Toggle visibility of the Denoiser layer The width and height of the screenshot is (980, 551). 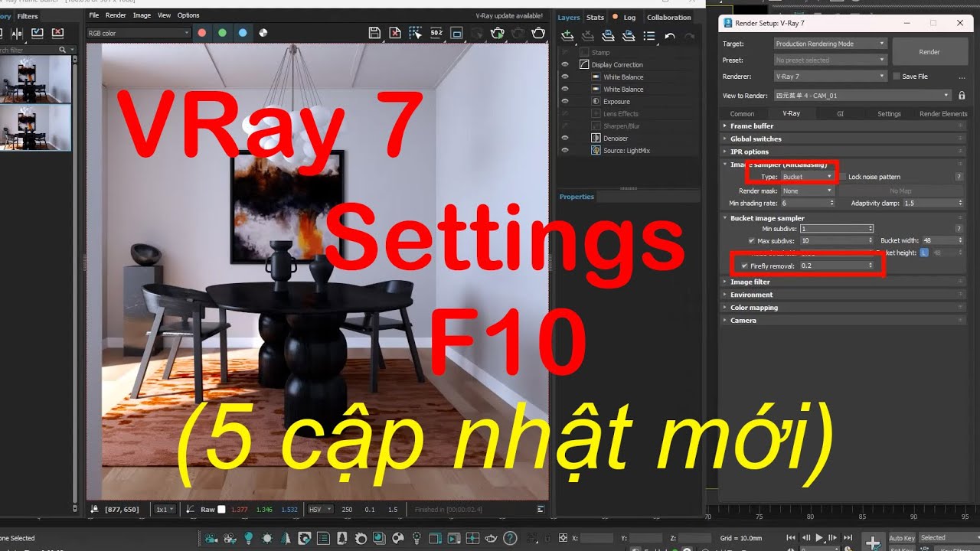565,138
